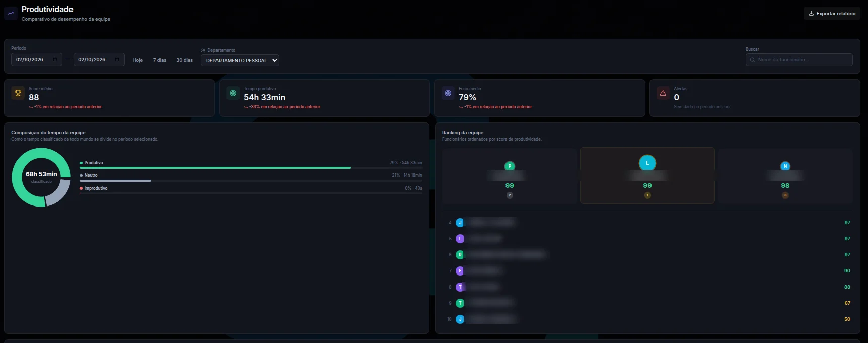Click score 50 in ranking row 10
Viewport: 868px width, 343px height.
[x=847, y=319]
